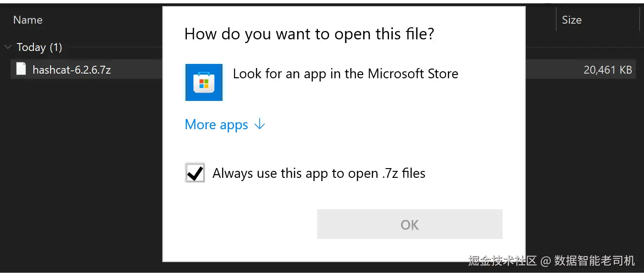Sort files by the Name column header
The image size is (644, 276).
coord(28,20)
